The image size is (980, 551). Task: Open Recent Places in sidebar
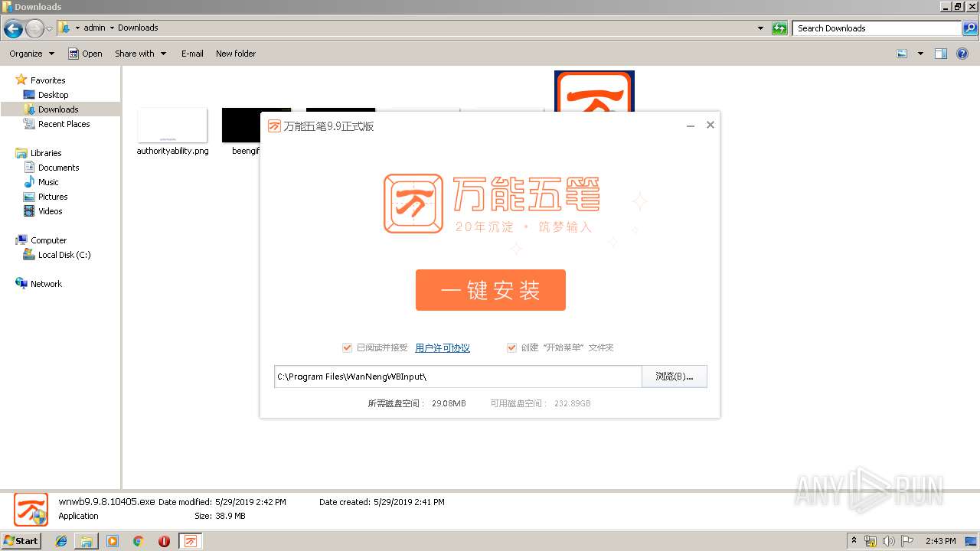[x=64, y=124]
